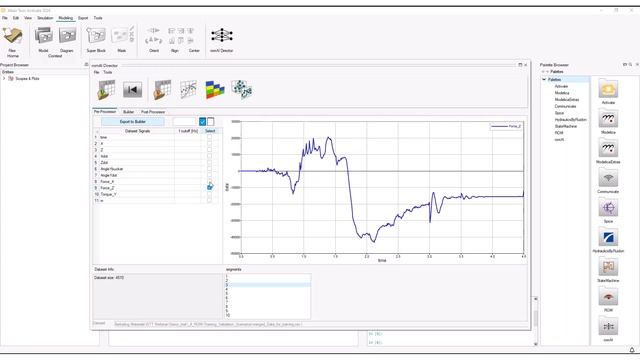Click the Orient tool icons

pos(154,36)
